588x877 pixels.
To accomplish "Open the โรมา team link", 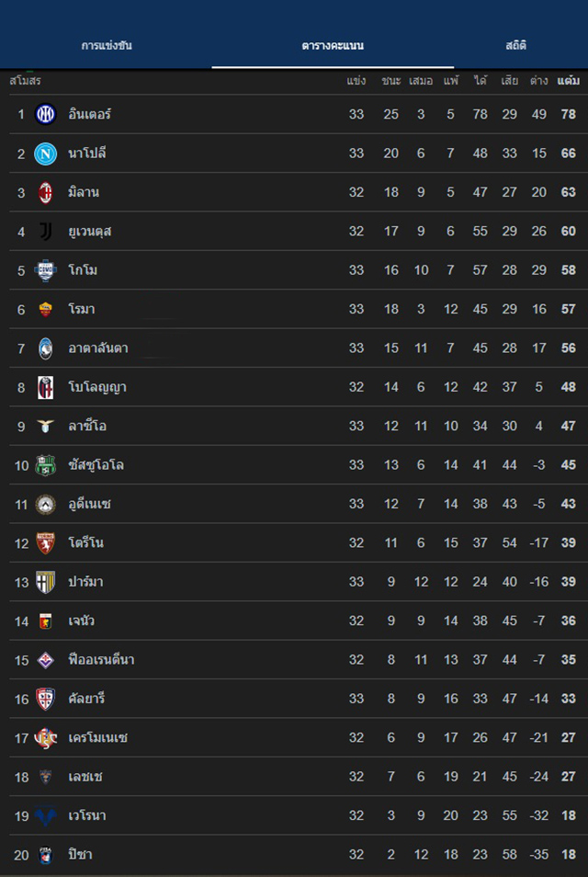I will click(84, 310).
